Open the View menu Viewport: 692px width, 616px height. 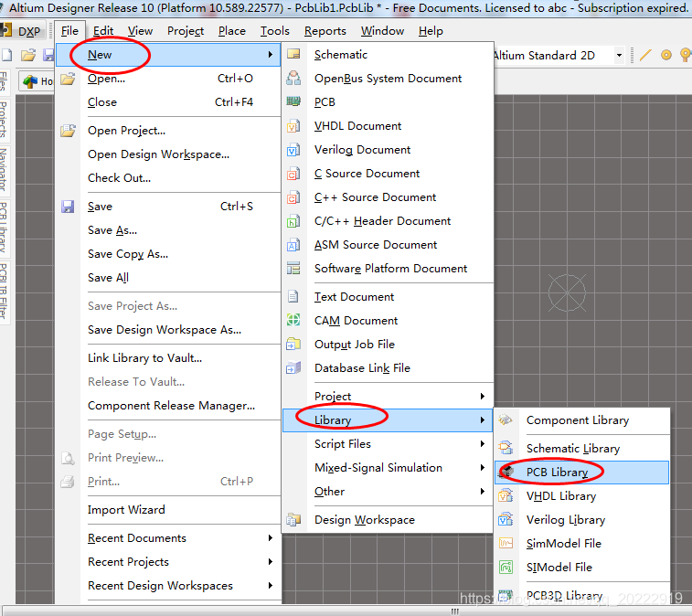tap(141, 31)
